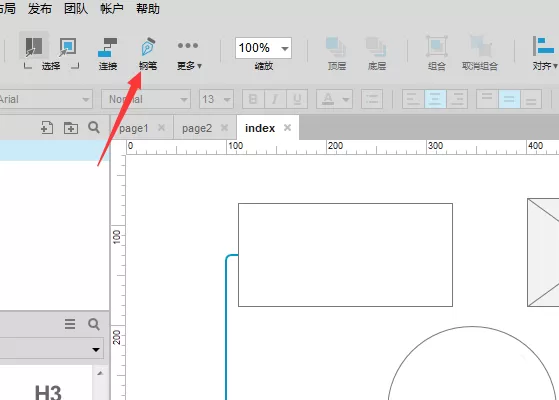Click the font color button

(328, 99)
